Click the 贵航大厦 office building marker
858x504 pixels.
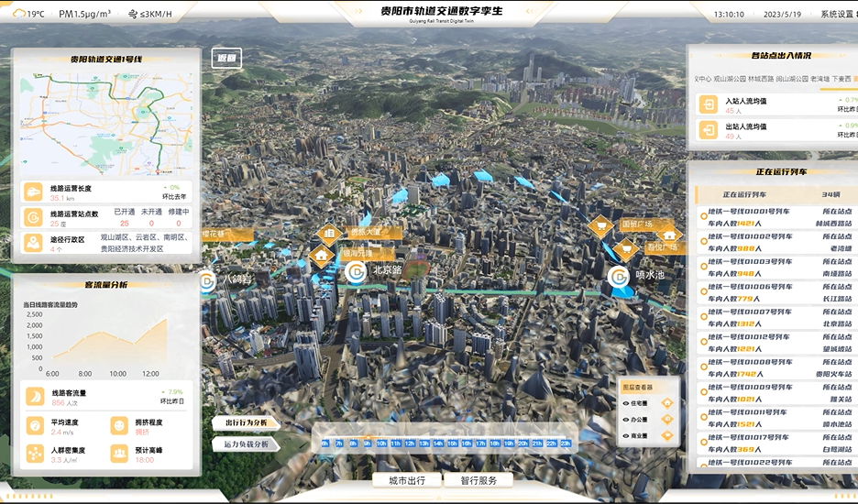[329, 233]
